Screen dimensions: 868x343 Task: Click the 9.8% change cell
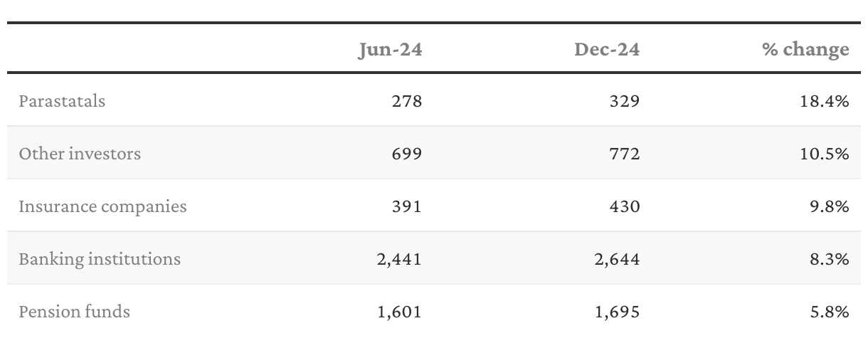(829, 206)
